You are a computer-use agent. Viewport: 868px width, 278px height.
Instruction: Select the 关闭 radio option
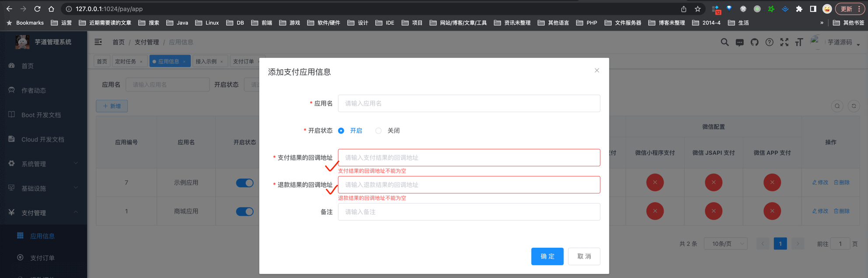[x=378, y=131]
